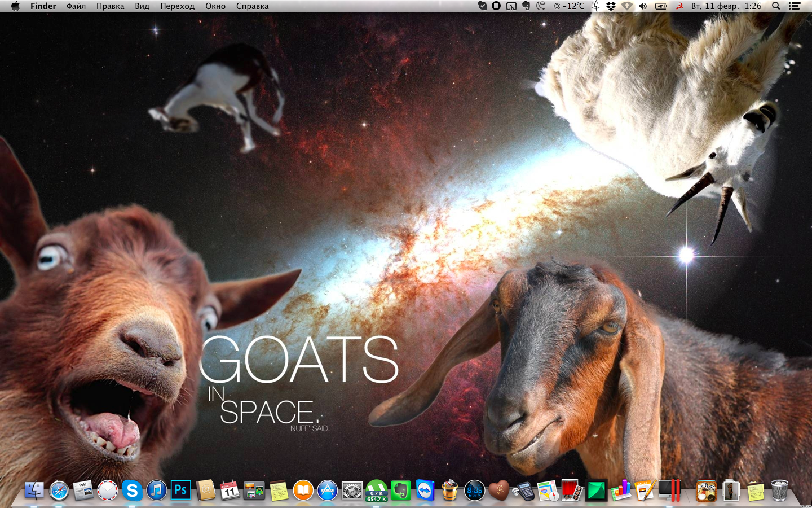This screenshot has width=812, height=508.
Task: Open the Mac App Store
Action: [x=328, y=491]
